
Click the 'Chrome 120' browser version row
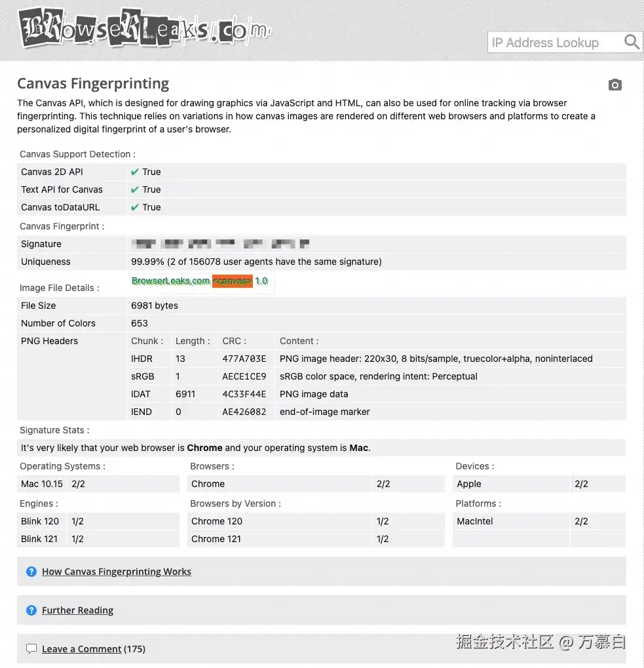pos(316,521)
